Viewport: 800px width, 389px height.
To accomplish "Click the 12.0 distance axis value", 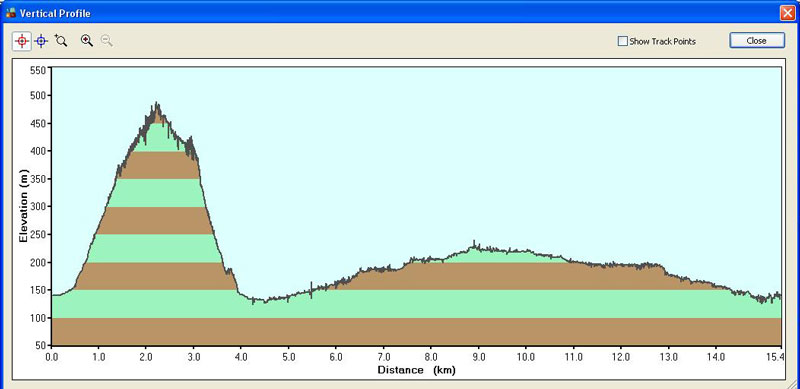I will (x=621, y=357).
